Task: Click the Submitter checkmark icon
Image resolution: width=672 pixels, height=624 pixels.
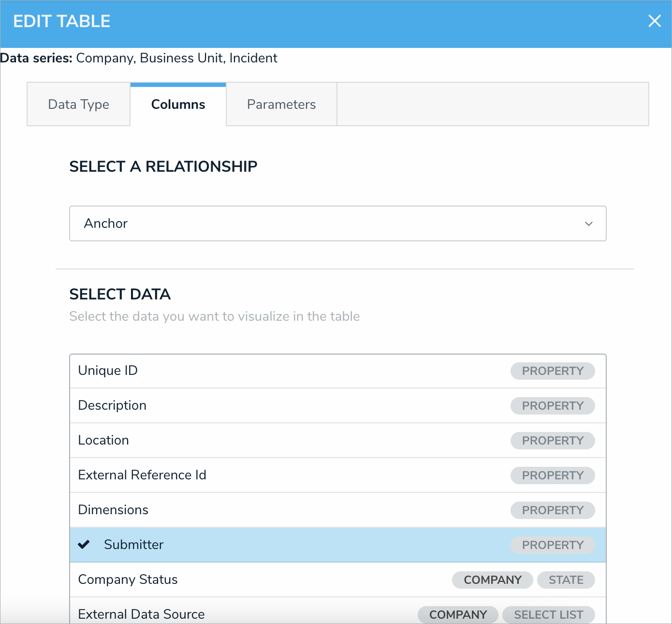Action: [x=84, y=545]
